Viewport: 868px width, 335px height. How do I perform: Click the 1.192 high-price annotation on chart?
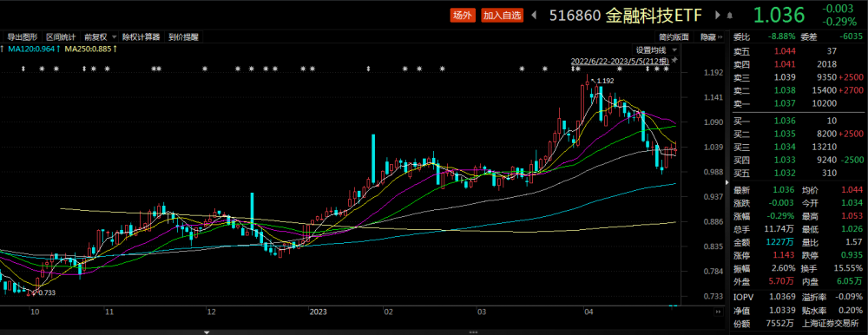coord(606,81)
